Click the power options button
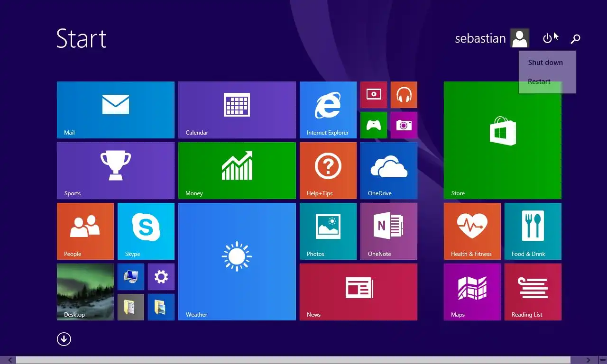This screenshot has width=607, height=364. [548, 38]
